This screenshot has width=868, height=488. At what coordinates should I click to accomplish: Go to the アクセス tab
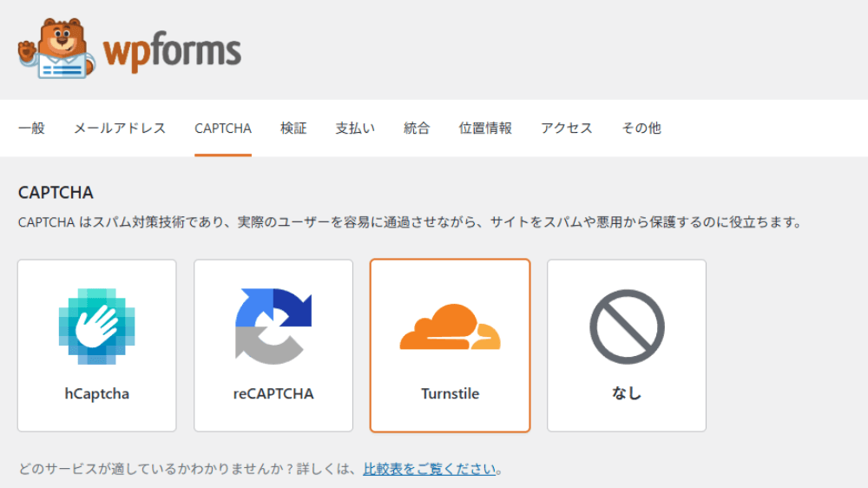point(566,129)
